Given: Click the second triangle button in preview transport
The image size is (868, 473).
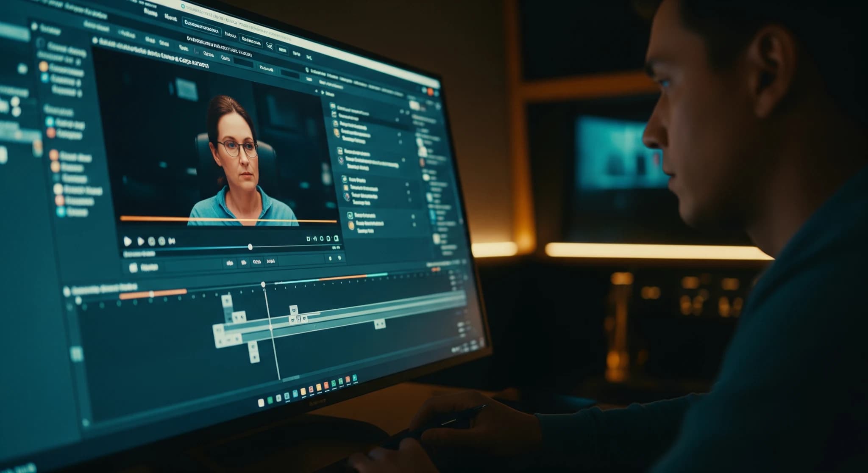Looking at the screenshot, I should (141, 241).
